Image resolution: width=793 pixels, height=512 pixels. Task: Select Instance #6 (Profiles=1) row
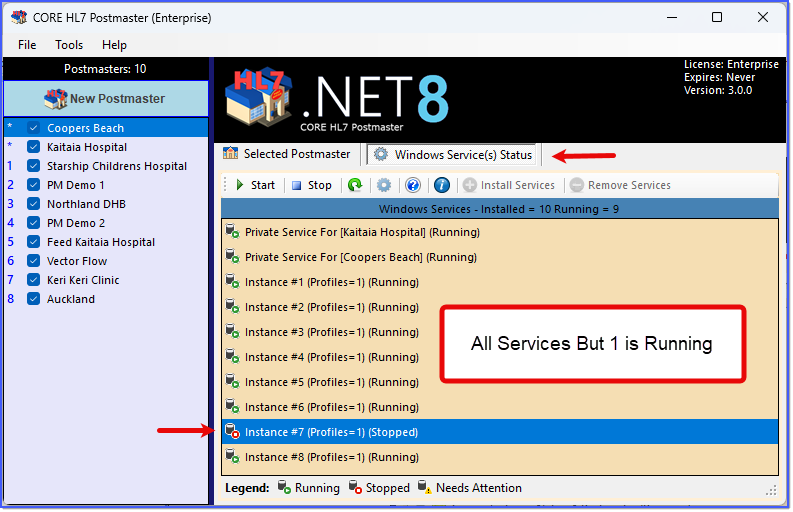click(x=500, y=407)
